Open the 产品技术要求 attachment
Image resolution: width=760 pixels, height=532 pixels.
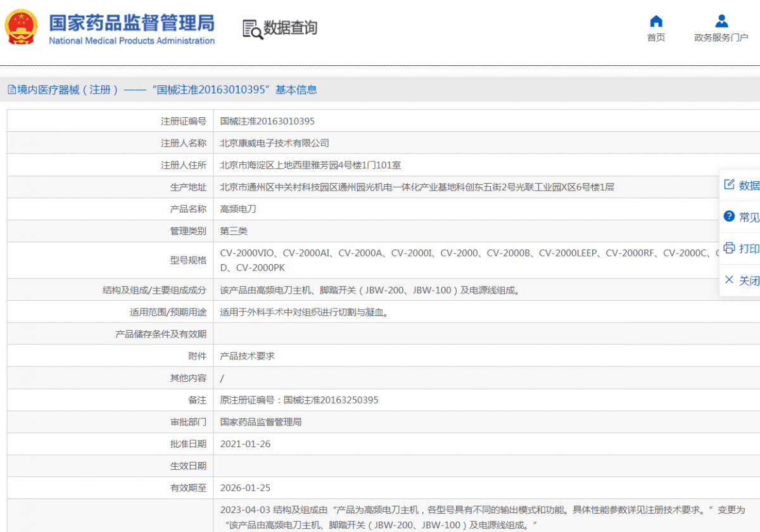[x=247, y=356]
